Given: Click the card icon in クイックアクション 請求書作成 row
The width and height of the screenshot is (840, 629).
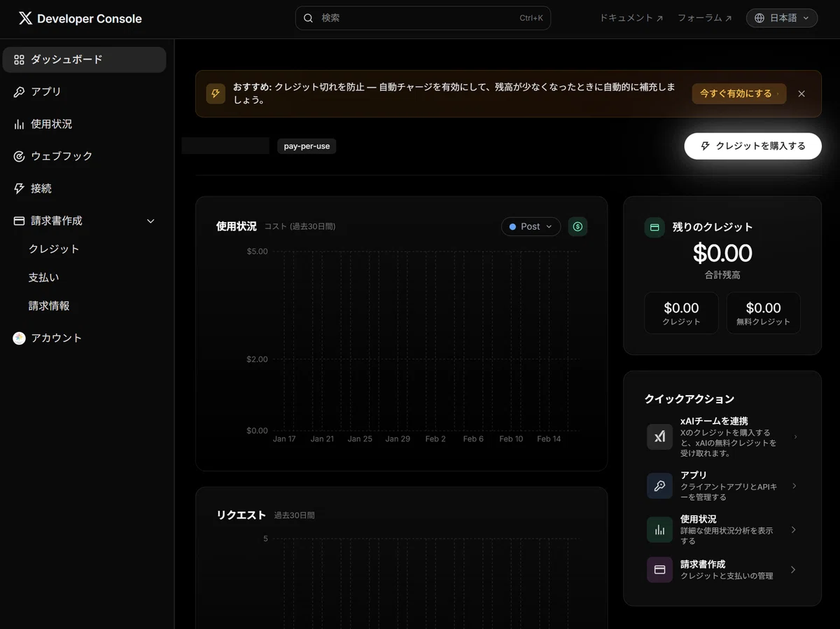Looking at the screenshot, I should 659,570.
